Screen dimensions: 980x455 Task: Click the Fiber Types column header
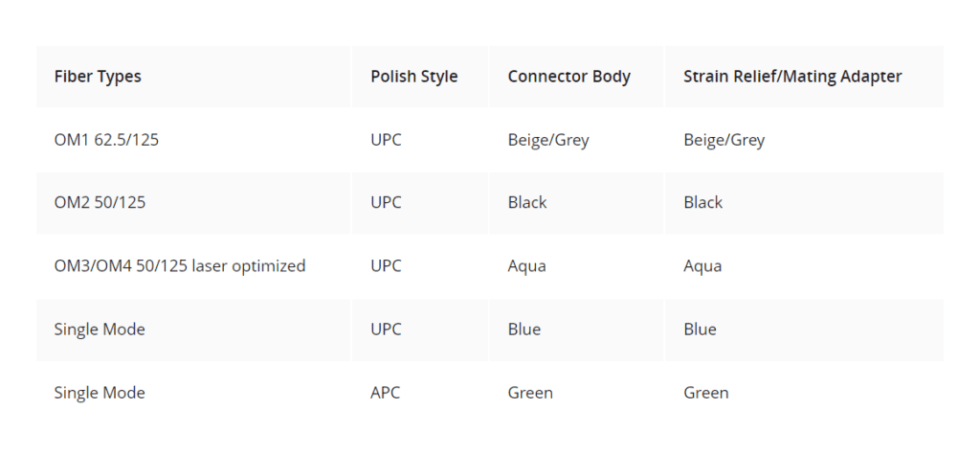point(98,77)
